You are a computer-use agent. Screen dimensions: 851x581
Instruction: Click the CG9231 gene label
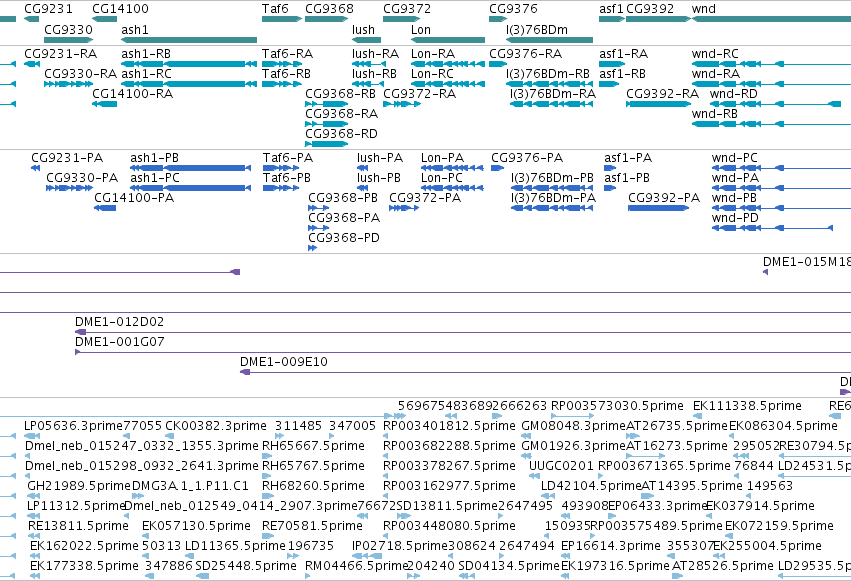coord(48,9)
